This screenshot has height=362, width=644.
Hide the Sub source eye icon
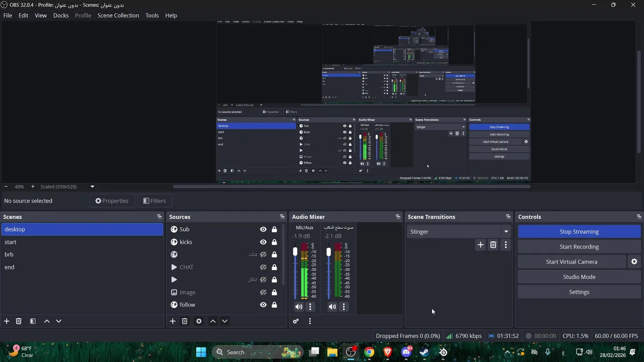(263, 229)
